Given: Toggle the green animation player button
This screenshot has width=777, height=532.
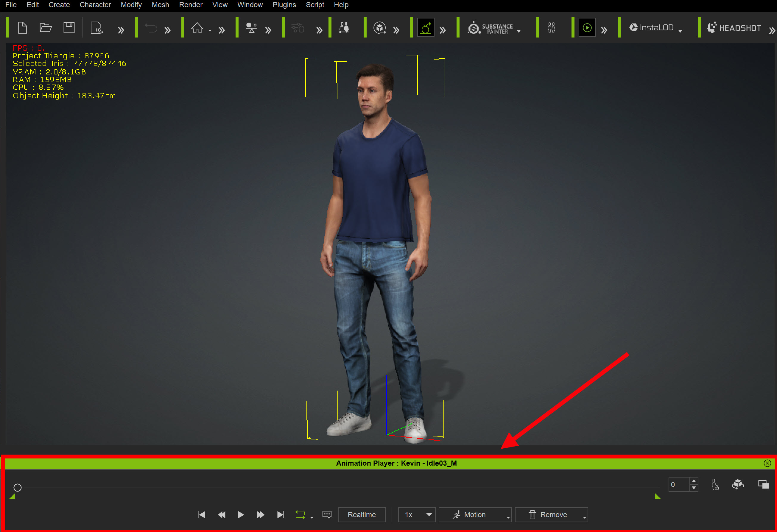Looking at the screenshot, I should click(587, 28).
